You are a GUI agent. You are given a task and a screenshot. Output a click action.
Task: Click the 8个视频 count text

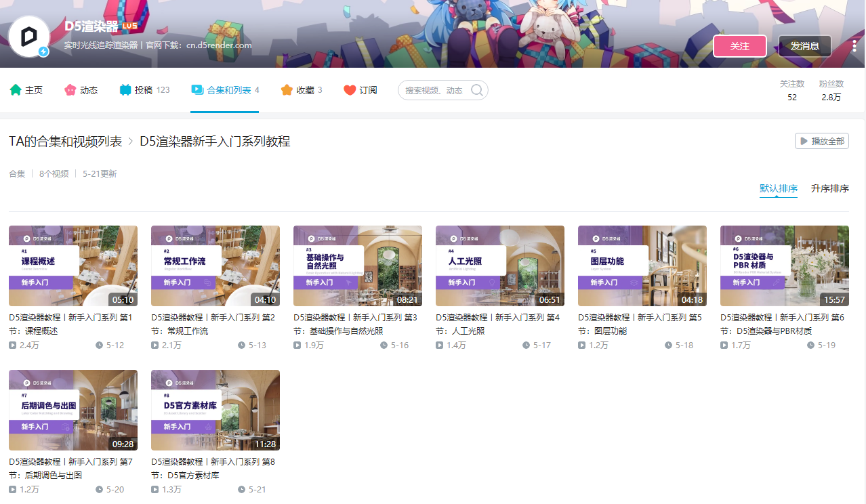point(54,173)
